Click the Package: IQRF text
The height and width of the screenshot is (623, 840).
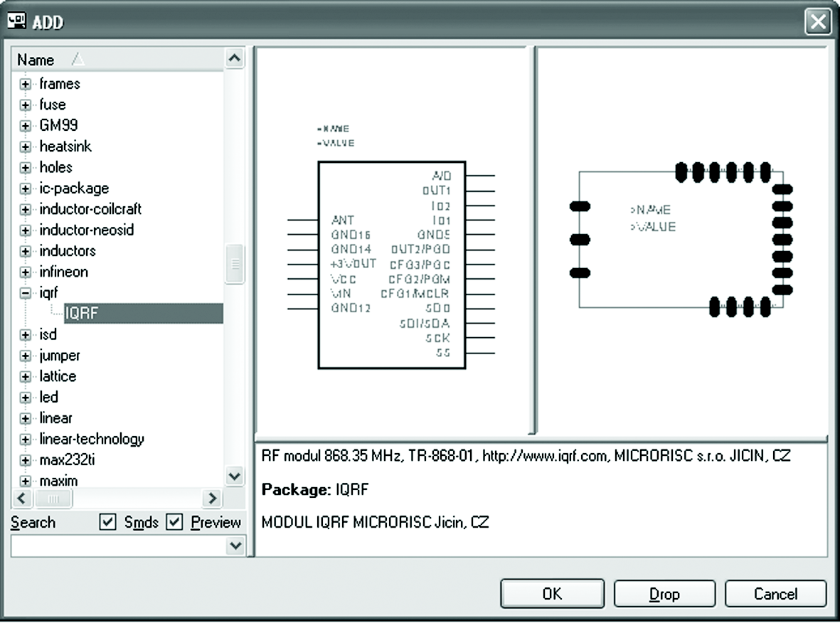315,489
